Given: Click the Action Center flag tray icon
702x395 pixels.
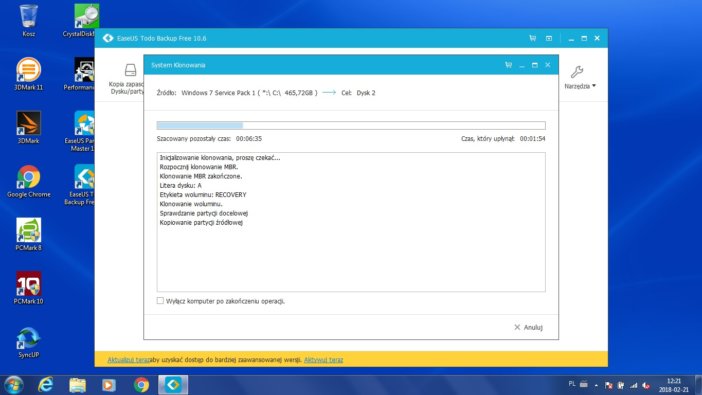Looking at the screenshot, I should click(x=608, y=385).
